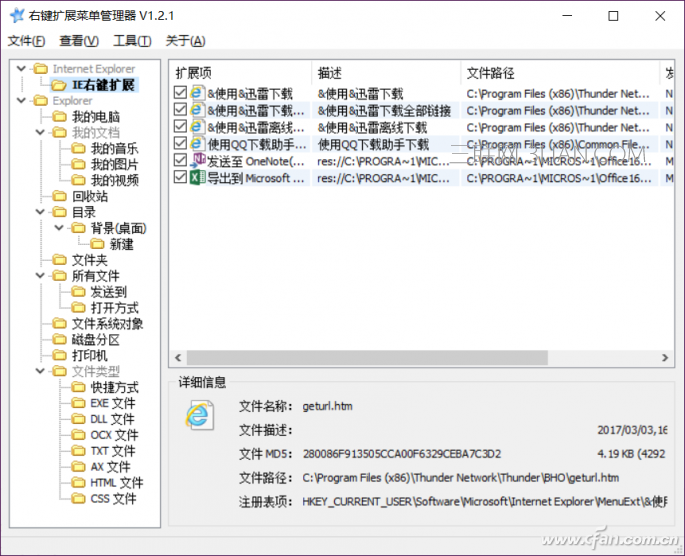Click the IE右键扩展 open folder icon
The width and height of the screenshot is (685, 556).
59,85
